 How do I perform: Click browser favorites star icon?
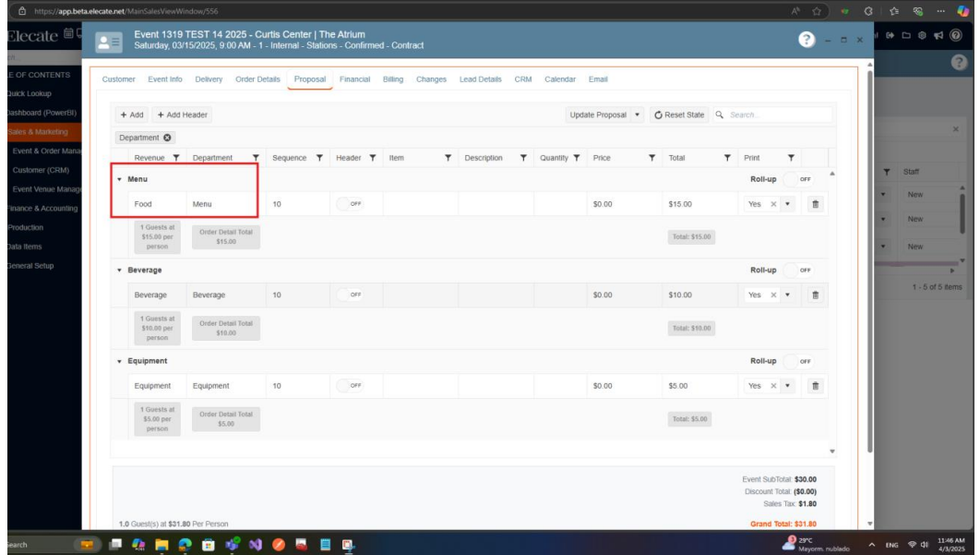point(817,11)
